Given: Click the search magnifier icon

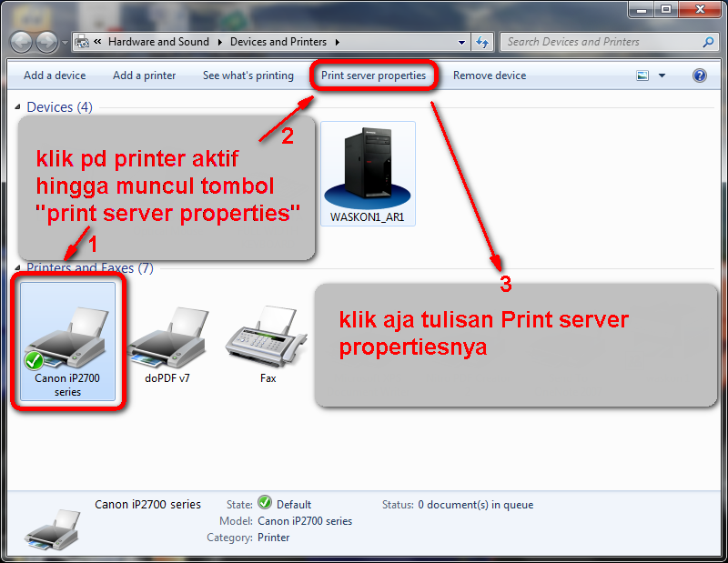Looking at the screenshot, I should tap(708, 42).
